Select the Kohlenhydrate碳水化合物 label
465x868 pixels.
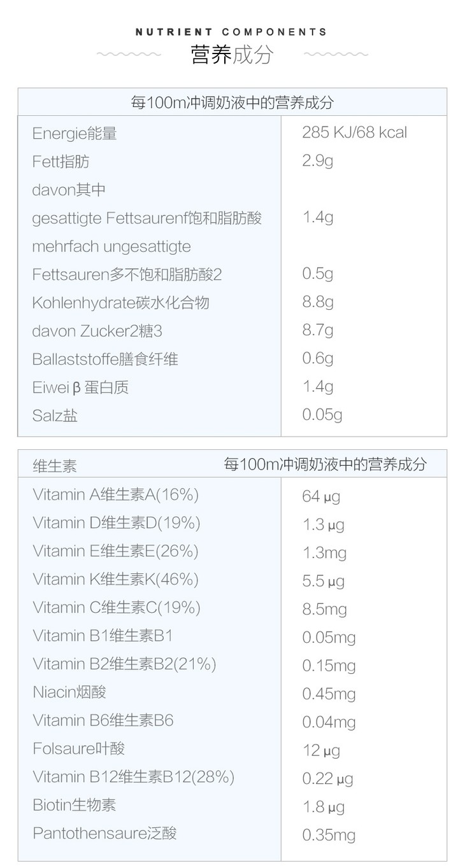point(120,303)
